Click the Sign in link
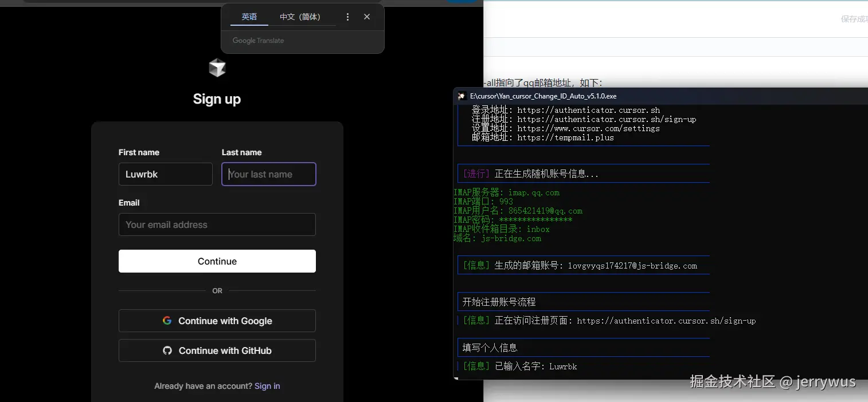 click(x=267, y=386)
